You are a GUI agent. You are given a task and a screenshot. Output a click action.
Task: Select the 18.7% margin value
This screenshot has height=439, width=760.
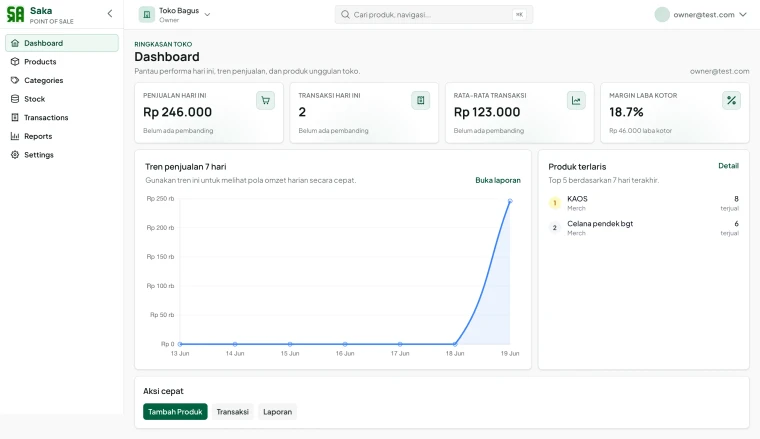coord(626,112)
